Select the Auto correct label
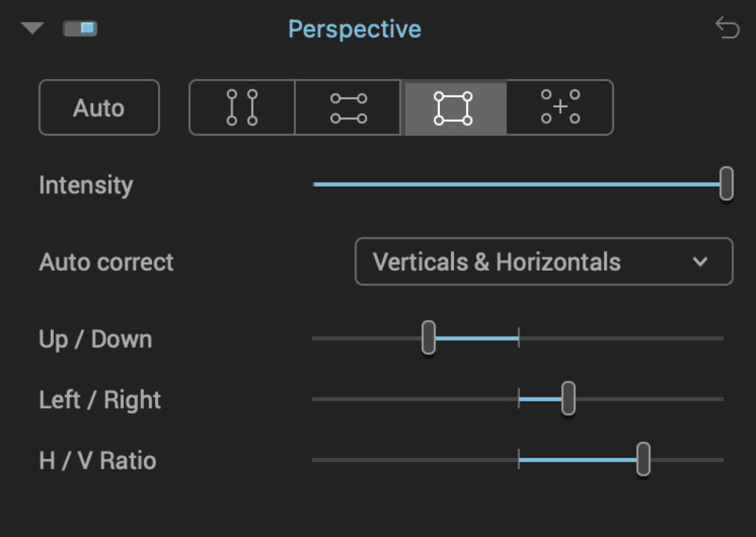The height and width of the screenshot is (537, 756). point(106,262)
